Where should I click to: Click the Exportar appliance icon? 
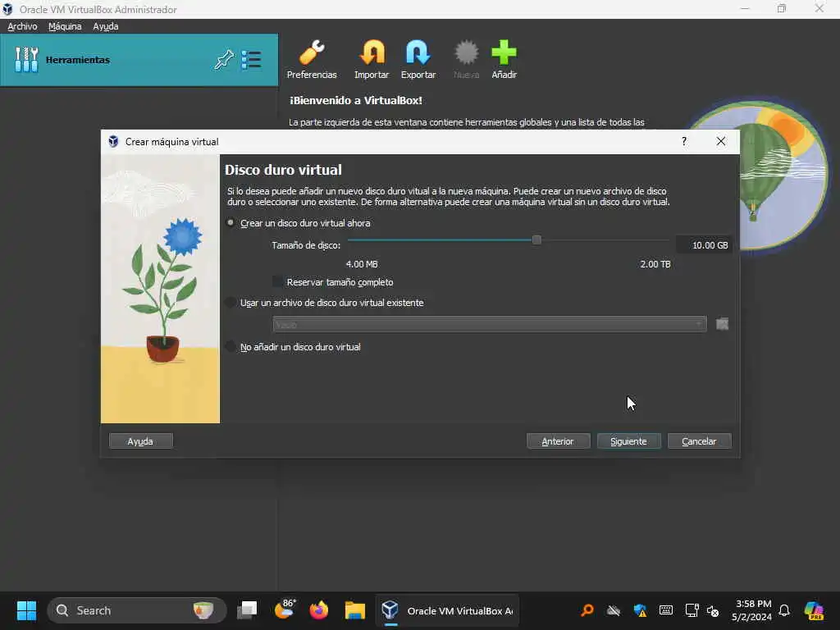pyautogui.click(x=418, y=52)
